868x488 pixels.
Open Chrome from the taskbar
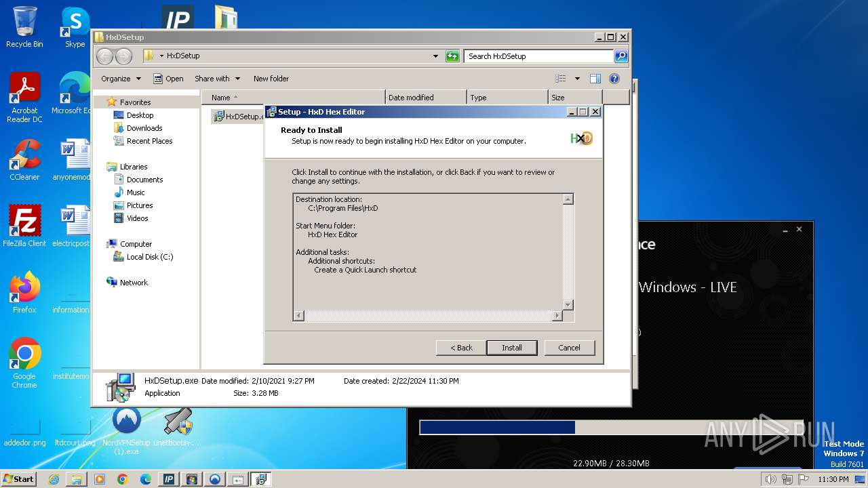123,479
